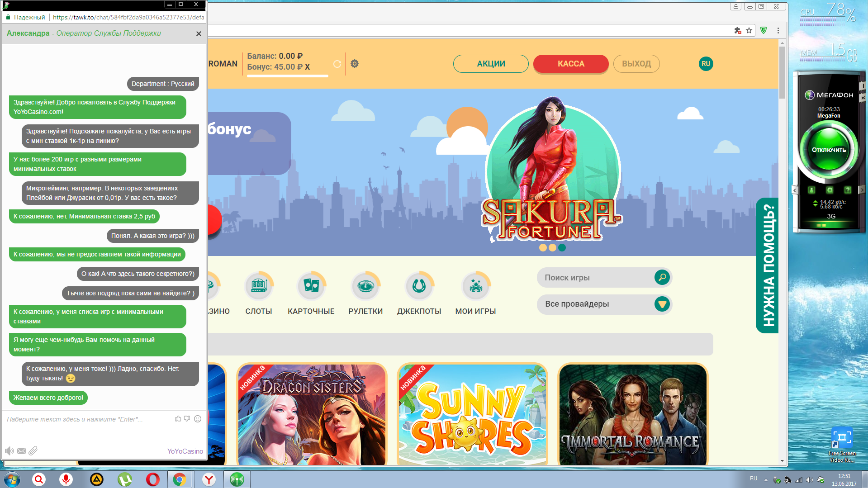Email the chat transcript via envelope icon
The image size is (868, 488).
click(x=21, y=451)
